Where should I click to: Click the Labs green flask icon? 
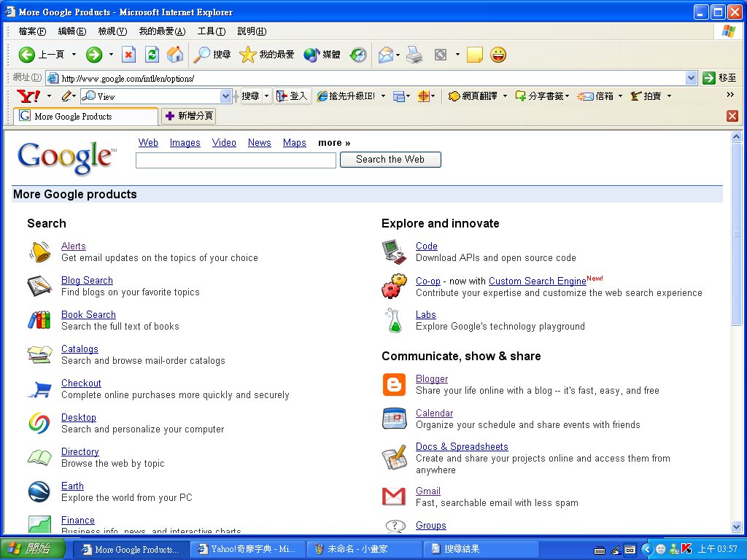click(x=395, y=320)
